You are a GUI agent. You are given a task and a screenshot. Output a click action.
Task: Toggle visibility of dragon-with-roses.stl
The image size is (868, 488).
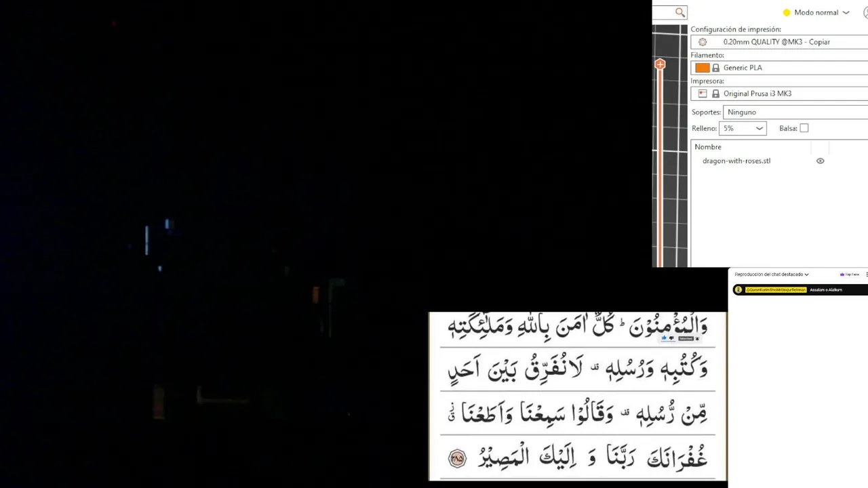point(820,161)
